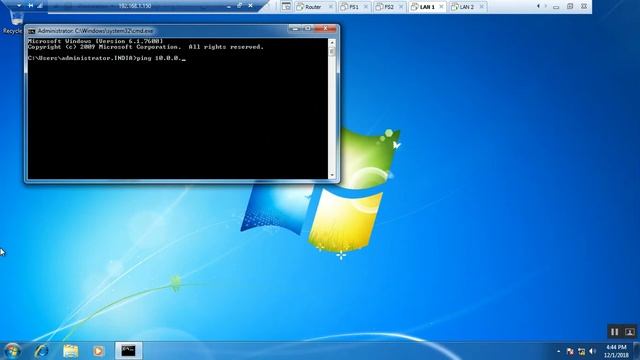
Task: Minimize the outer VM host window
Action: (x=556, y=7)
